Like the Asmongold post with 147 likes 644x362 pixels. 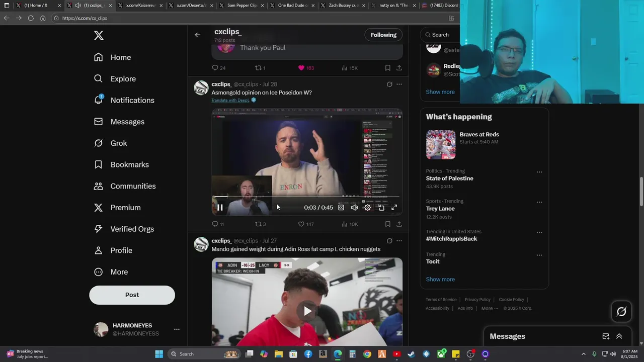coord(301,224)
